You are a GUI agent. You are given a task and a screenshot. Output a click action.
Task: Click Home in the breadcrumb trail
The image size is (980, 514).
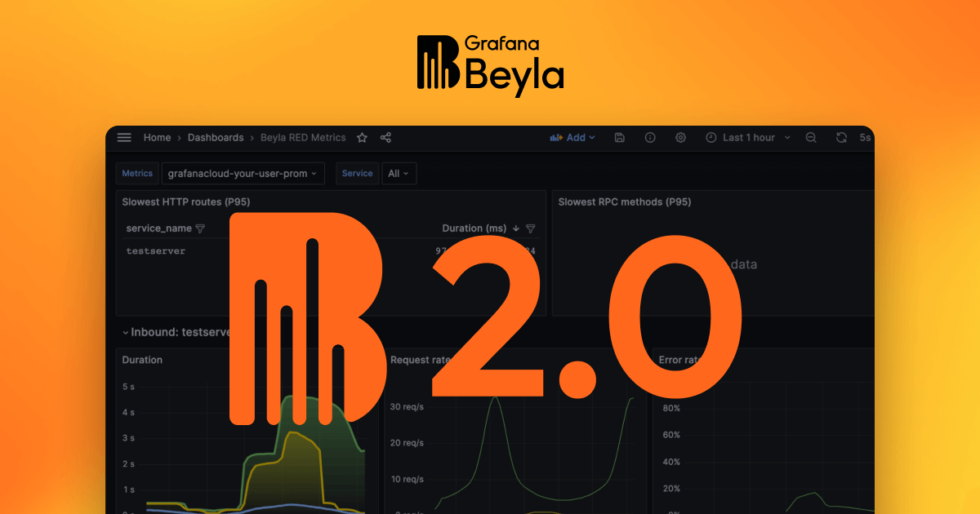157,138
